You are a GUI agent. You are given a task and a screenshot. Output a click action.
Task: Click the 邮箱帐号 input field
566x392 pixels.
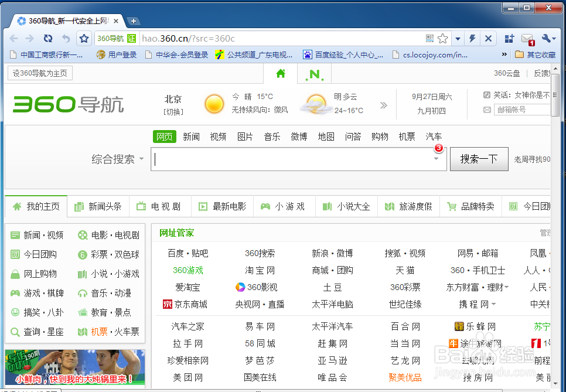(x=522, y=110)
